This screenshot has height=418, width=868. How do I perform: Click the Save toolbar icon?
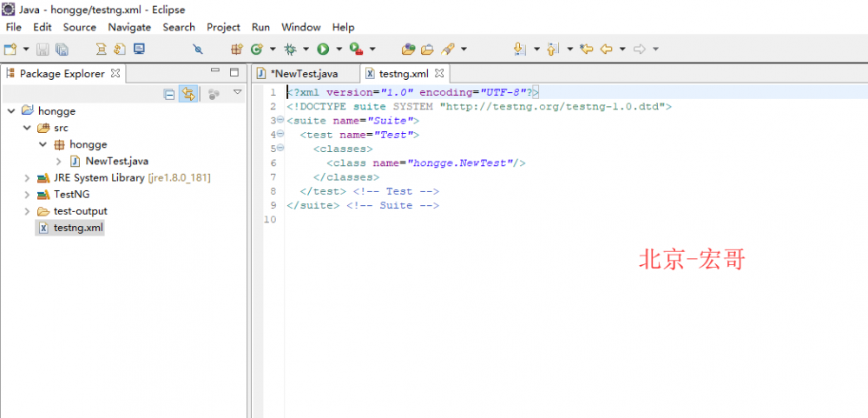click(43, 50)
